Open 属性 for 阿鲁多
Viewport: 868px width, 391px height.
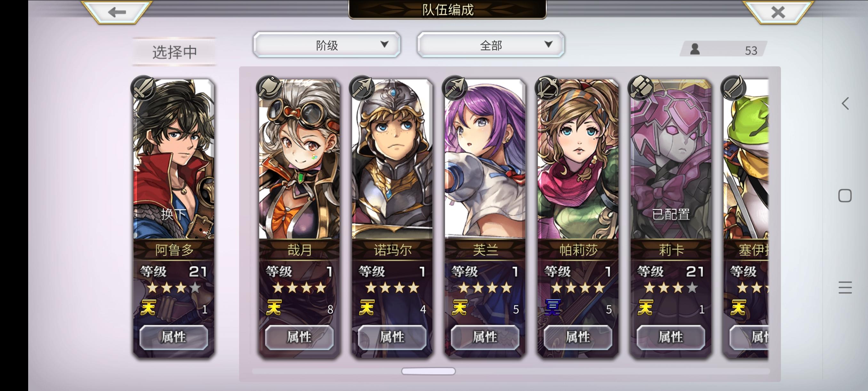173,337
